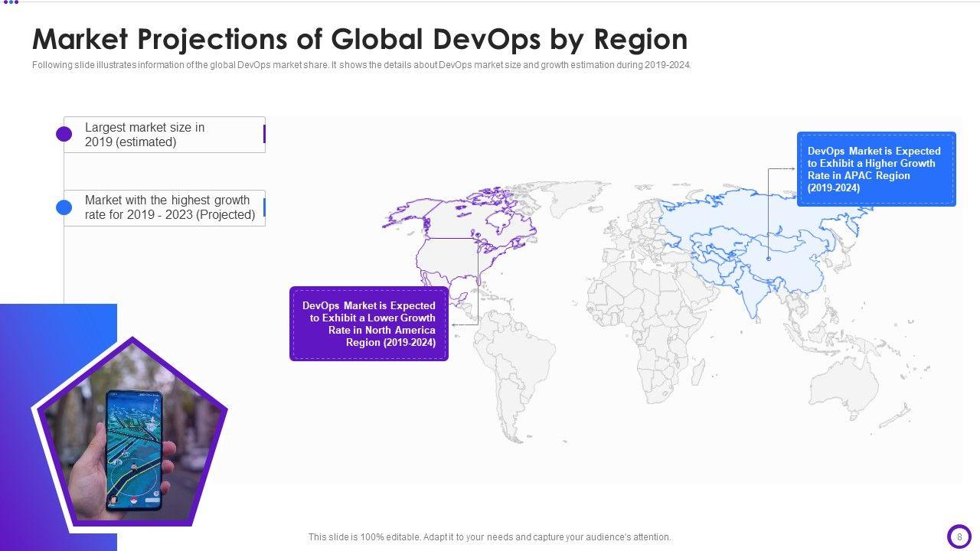Click the 'Largest market size in 2019' legend box
The height and width of the screenshot is (551, 980).
click(165, 135)
